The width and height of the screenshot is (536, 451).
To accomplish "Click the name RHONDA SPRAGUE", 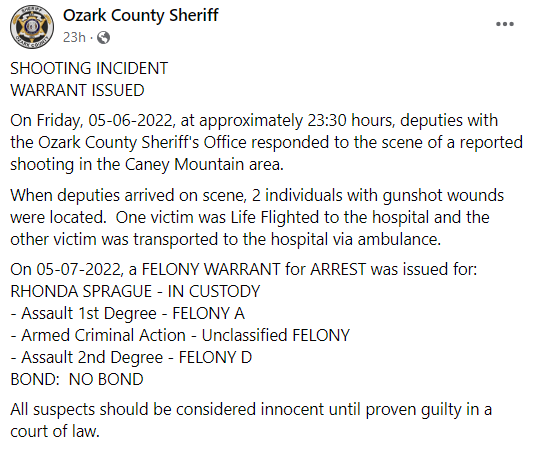I will (81, 292).
